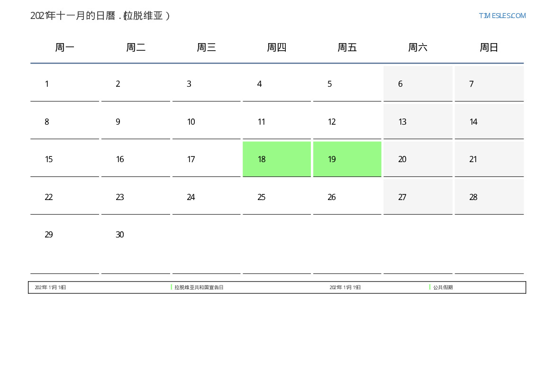Select day 8 in the calendar

[x=64, y=122]
